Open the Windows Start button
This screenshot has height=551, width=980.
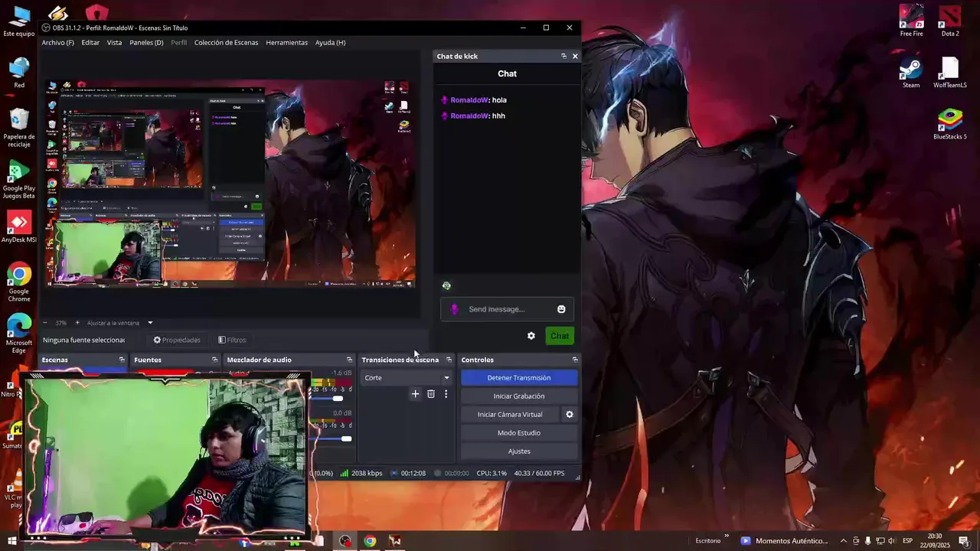[11, 541]
